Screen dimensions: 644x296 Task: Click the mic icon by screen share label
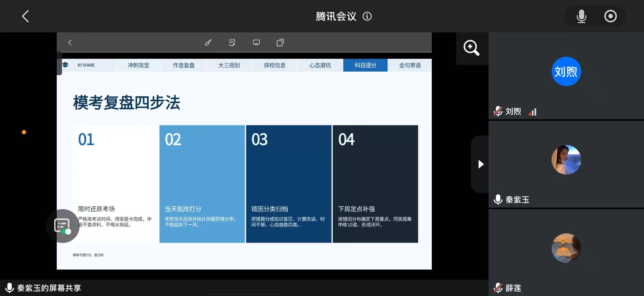10,288
